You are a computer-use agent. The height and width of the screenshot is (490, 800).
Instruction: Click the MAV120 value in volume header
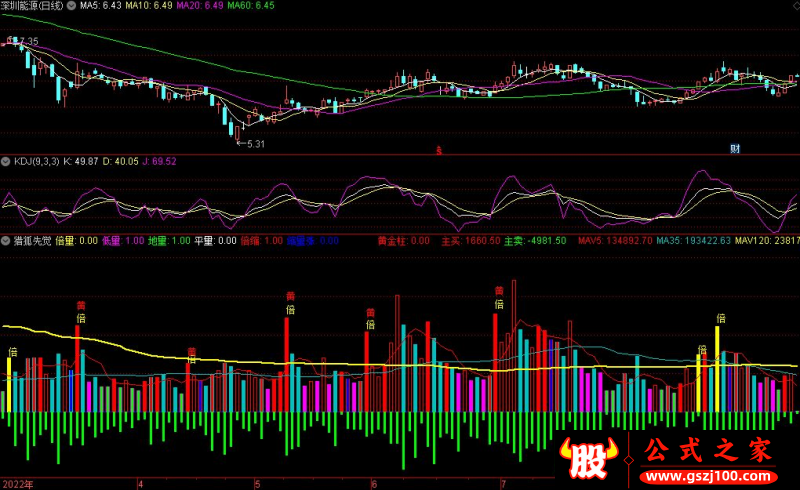click(767, 241)
